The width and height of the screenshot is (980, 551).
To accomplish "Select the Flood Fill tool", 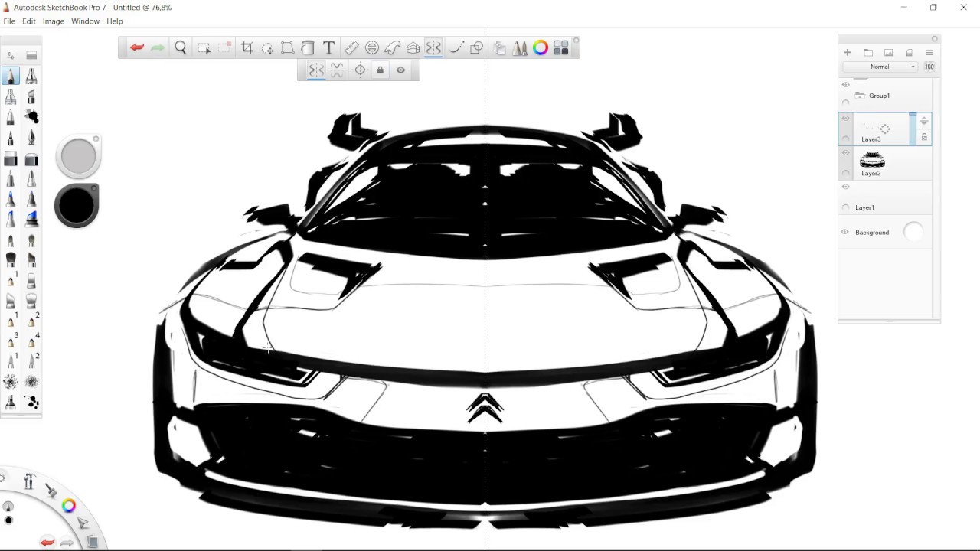I will (307, 47).
